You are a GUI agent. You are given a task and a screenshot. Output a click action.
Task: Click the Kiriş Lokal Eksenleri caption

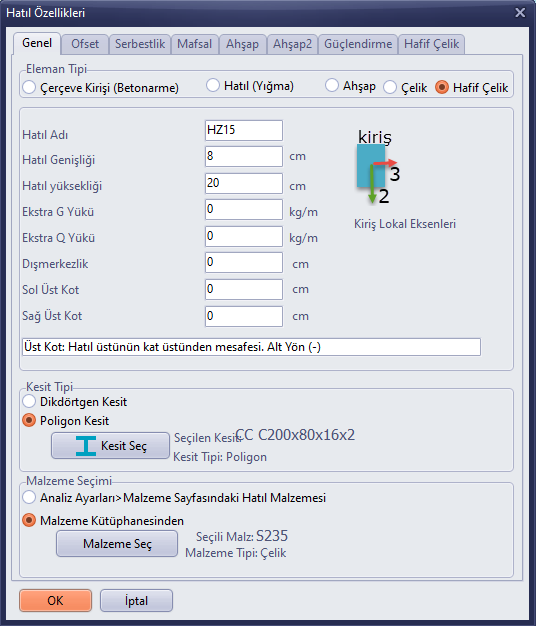tap(405, 224)
